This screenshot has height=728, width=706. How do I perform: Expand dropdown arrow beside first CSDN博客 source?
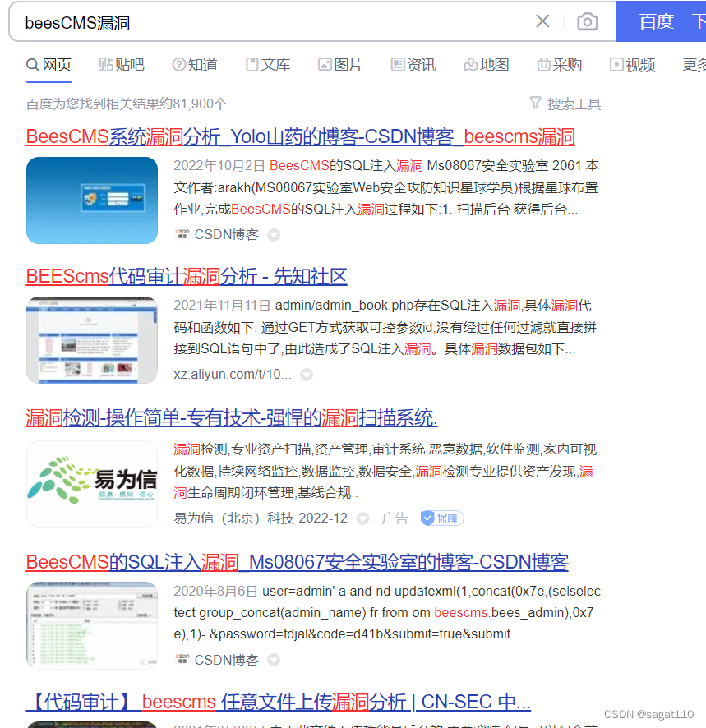click(274, 235)
